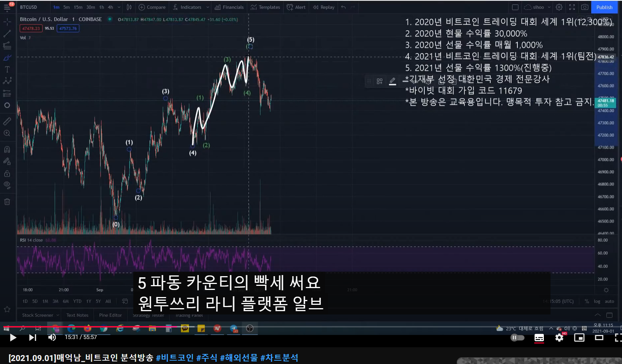Open the Compare symbol dialog
The image size is (622, 364).
(152, 7)
